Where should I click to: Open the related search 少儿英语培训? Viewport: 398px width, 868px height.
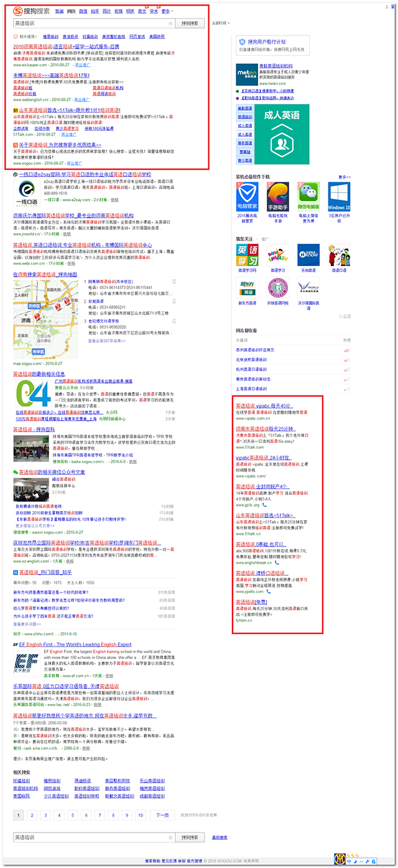[x=57, y=796]
